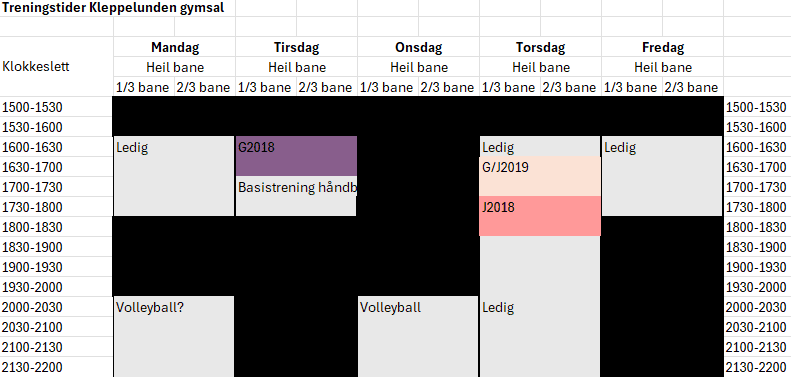Select the Onsdag header cell

coord(418,47)
